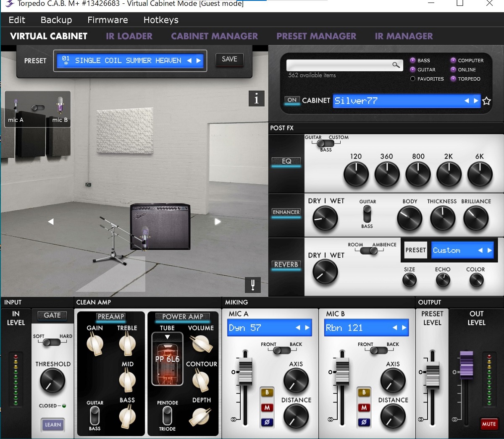Open the Dyn 57 Mic A selector
Viewport: 504px width, 439px height.
pos(270,328)
